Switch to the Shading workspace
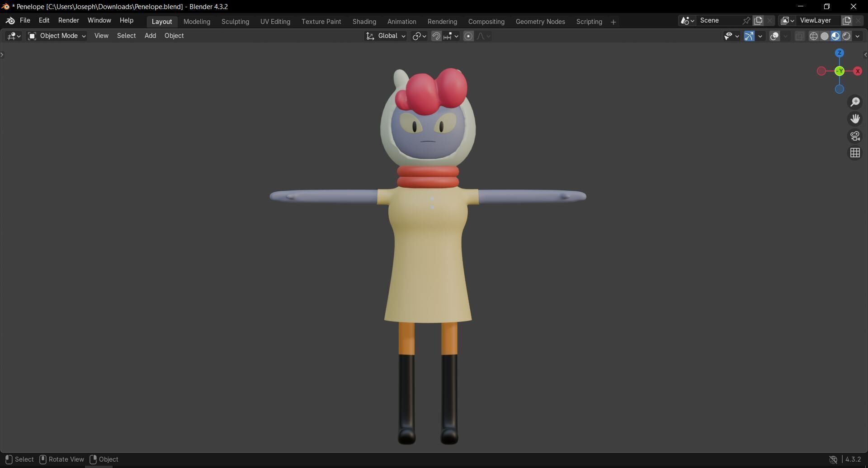Screen dimensions: 868x468 [364, 22]
